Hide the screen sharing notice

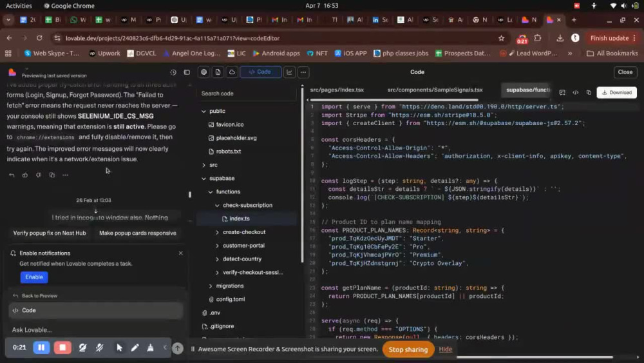pos(445,349)
